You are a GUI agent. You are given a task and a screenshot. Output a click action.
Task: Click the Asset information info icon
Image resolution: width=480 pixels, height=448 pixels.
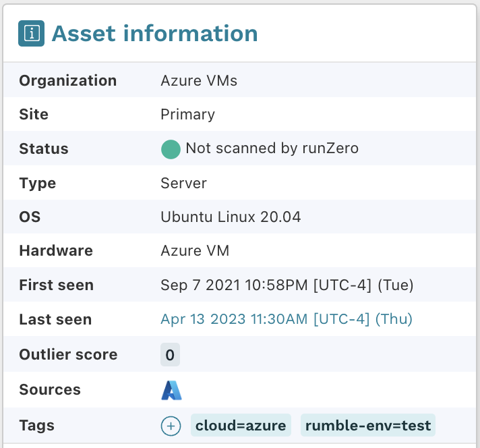pyautogui.click(x=31, y=34)
